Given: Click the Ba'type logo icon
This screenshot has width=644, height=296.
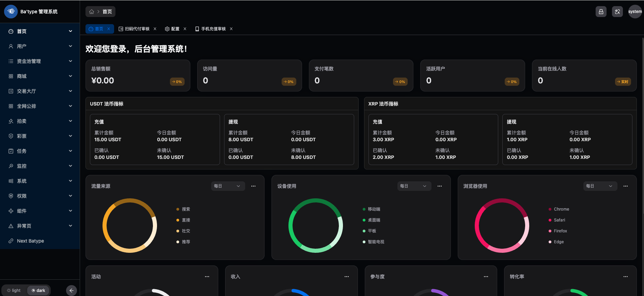Looking at the screenshot, I should point(11,12).
